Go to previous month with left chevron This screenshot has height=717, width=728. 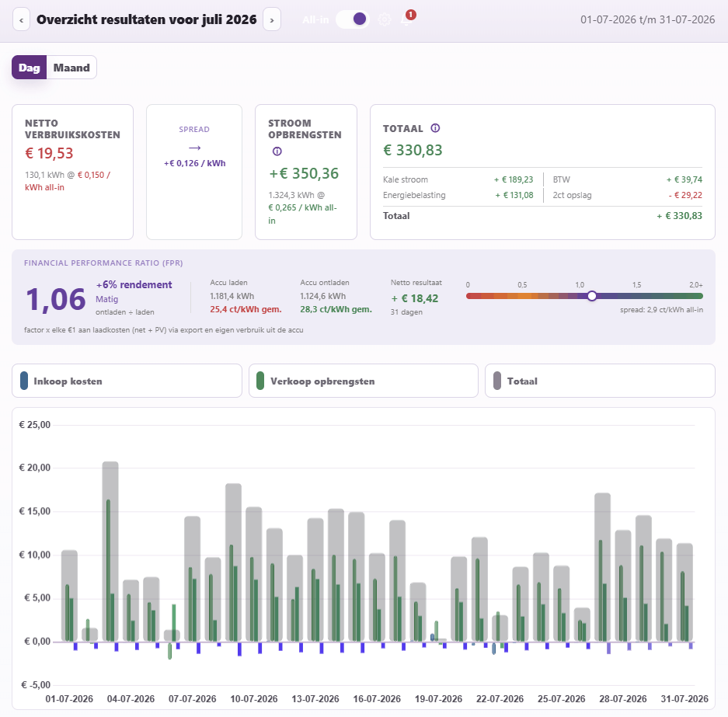21,19
